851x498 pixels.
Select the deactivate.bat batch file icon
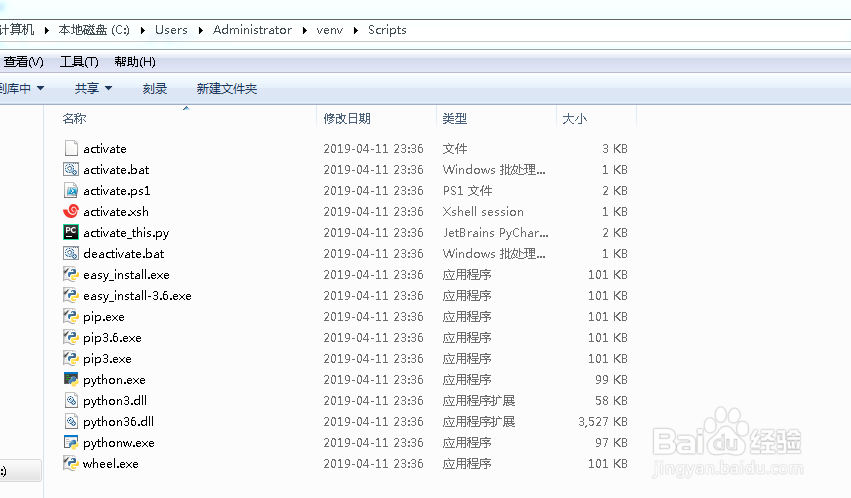pos(71,253)
